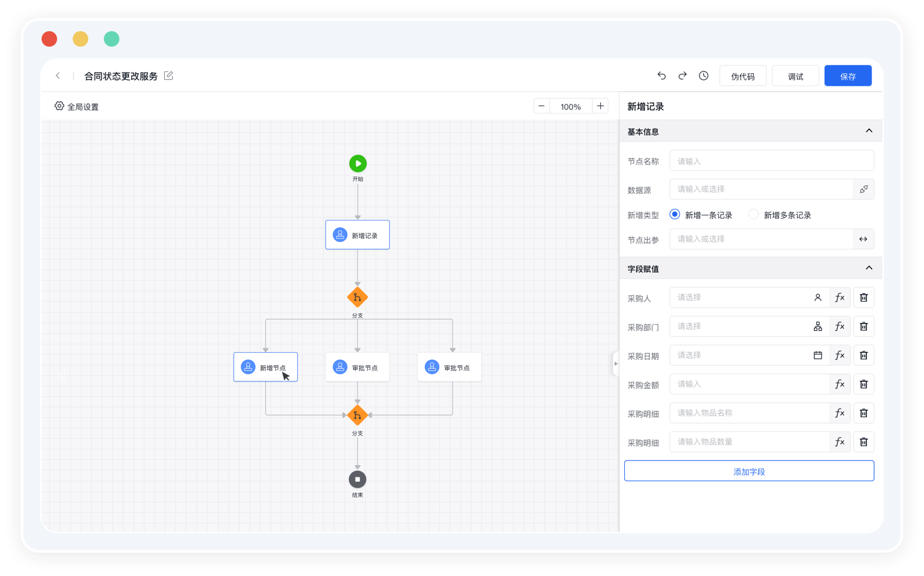924x576 pixels.
Task: Click the green 开始 start node
Action: click(x=358, y=163)
